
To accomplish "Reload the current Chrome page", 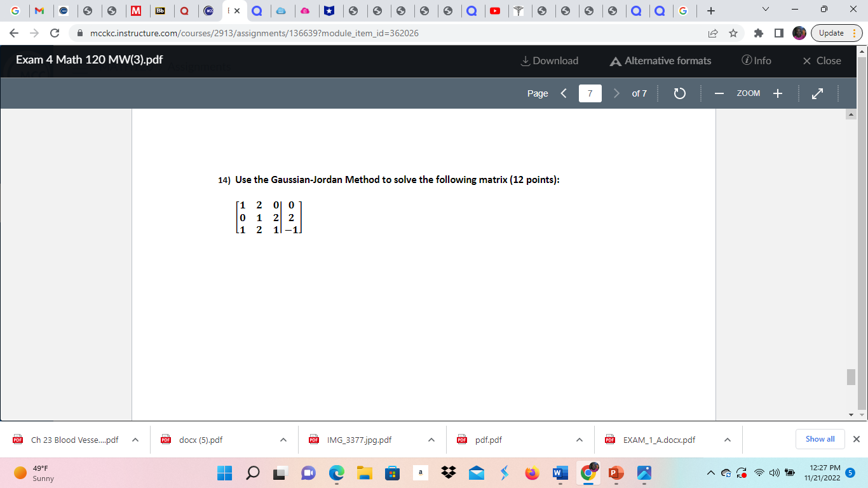I will pos(55,33).
